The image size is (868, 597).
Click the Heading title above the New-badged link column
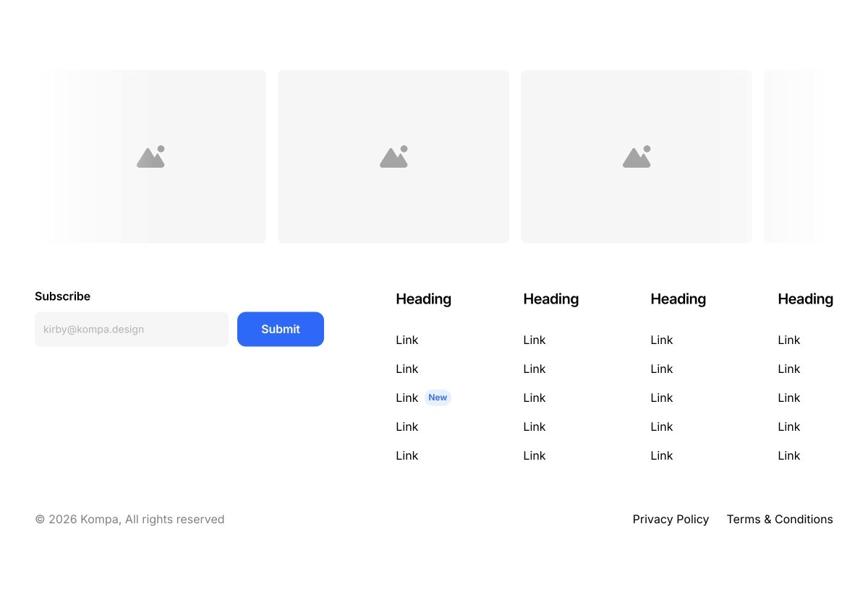(423, 298)
